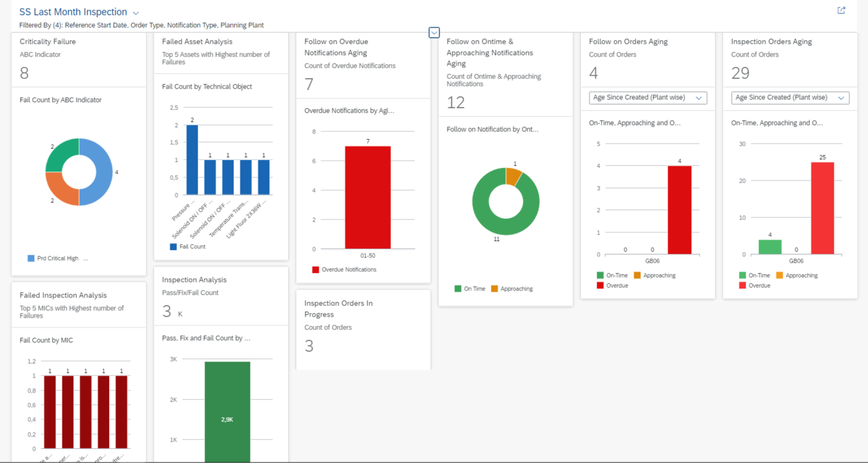This screenshot has width=868, height=463.
Task: Select the green 2,9K bar in Inspection Analysis
Action: (x=227, y=412)
